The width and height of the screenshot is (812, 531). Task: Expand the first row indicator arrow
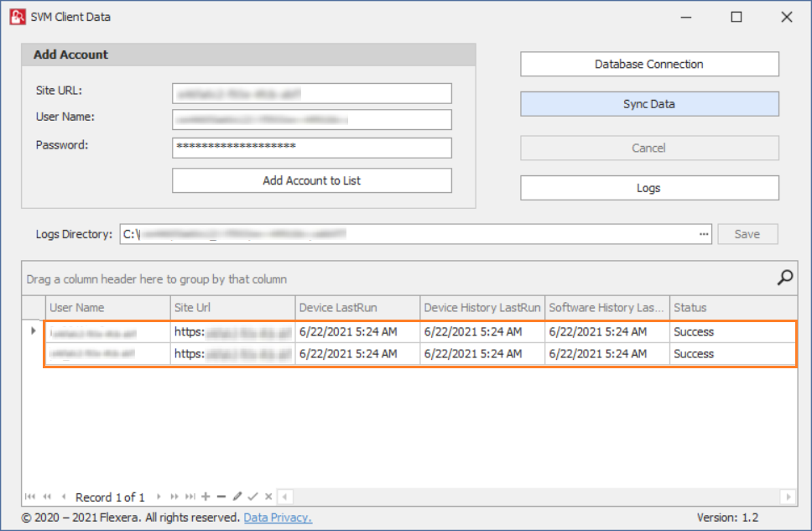tap(34, 331)
